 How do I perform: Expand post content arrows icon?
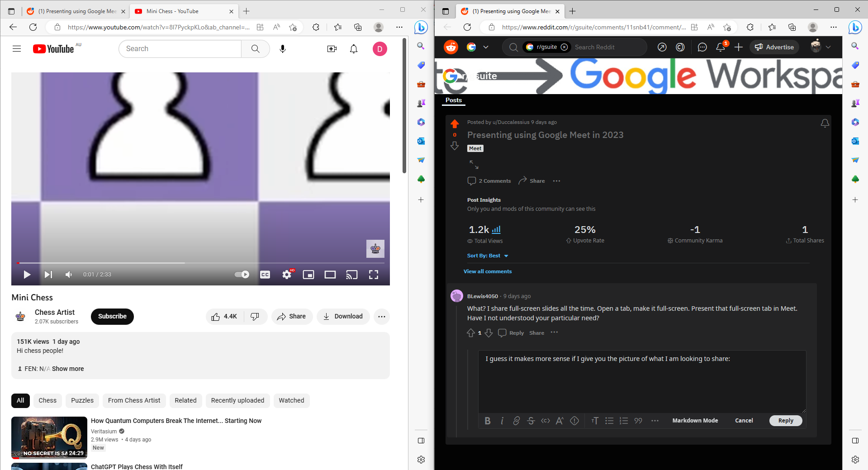pyautogui.click(x=474, y=165)
